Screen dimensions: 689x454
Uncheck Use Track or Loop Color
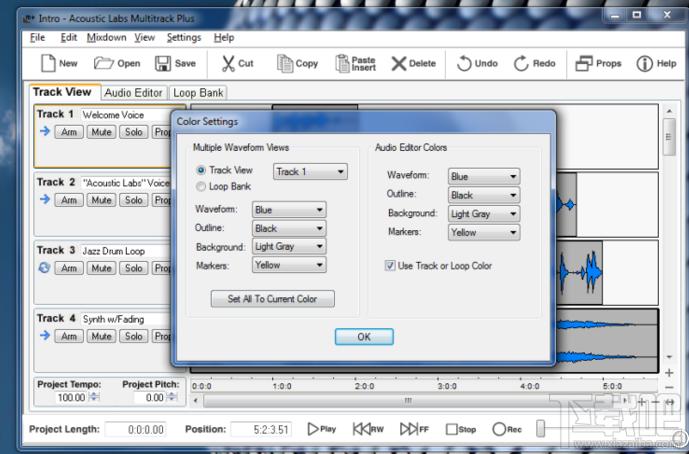391,266
